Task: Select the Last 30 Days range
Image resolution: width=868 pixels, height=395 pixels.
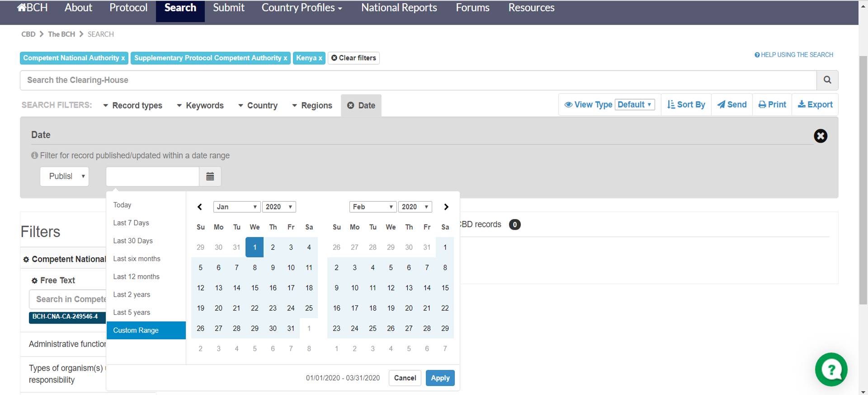Action: (x=133, y=241)
